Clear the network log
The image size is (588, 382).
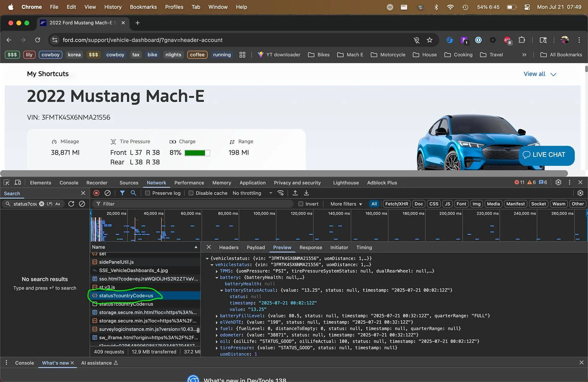coord(107,193)
